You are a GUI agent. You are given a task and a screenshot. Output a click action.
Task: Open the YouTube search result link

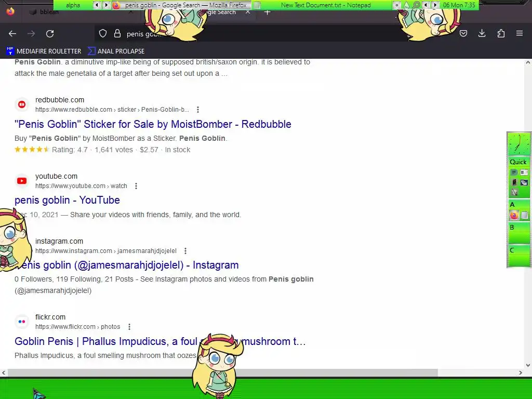[67, 200]
